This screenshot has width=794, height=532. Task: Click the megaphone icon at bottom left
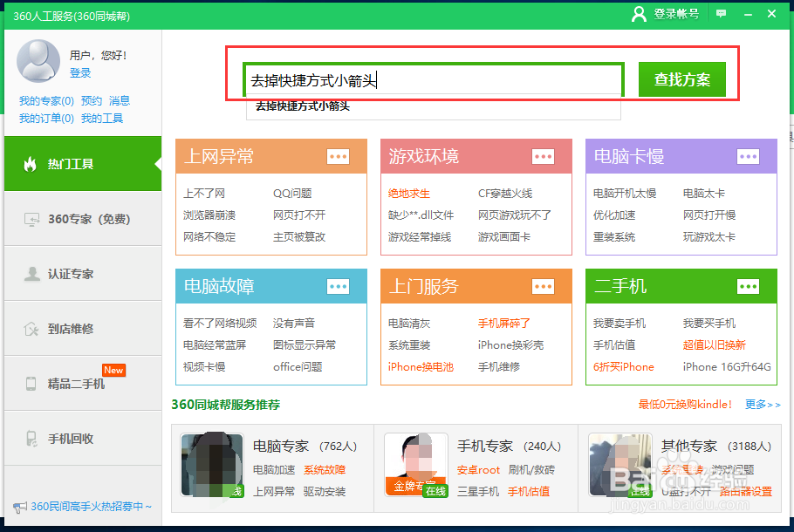click(20, 507)
